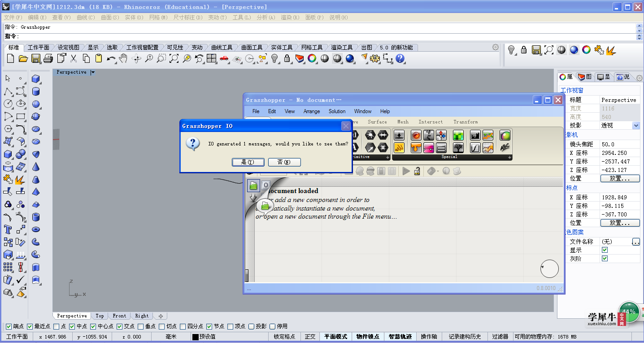
Task: Add a new viewport tab with plus button
Action: point(161,316)
